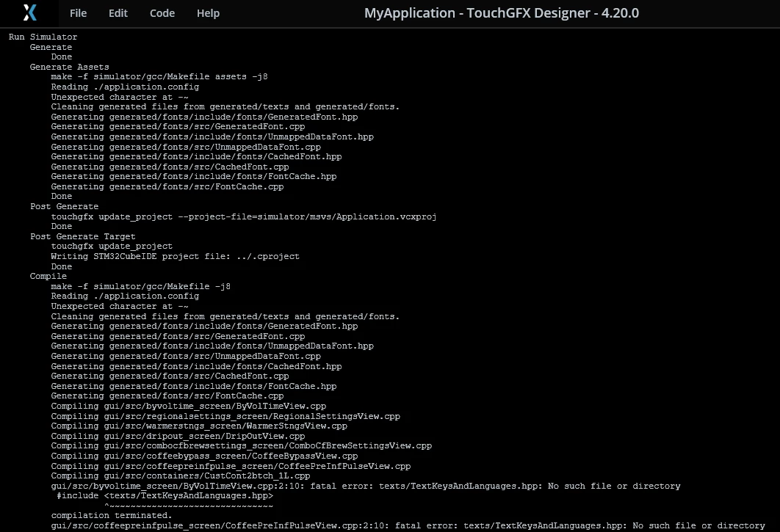
Task: Open the File menu
Action: point(78,13)
